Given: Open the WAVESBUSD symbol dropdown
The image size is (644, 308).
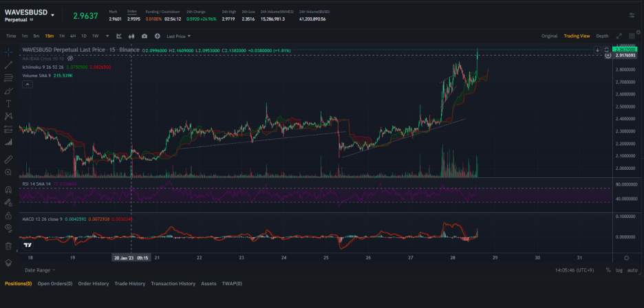Looking at the screenshot, I should click(x=52, y=15).
